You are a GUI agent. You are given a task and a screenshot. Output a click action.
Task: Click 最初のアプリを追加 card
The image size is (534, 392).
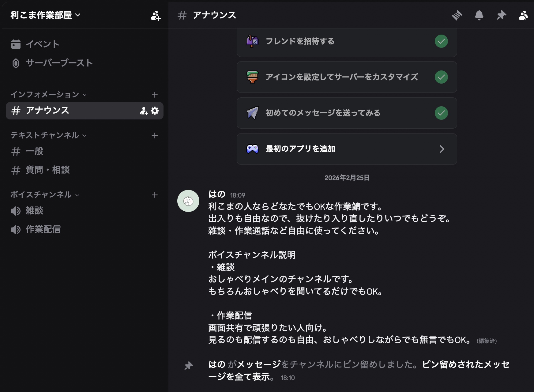[x=347, y=149]
